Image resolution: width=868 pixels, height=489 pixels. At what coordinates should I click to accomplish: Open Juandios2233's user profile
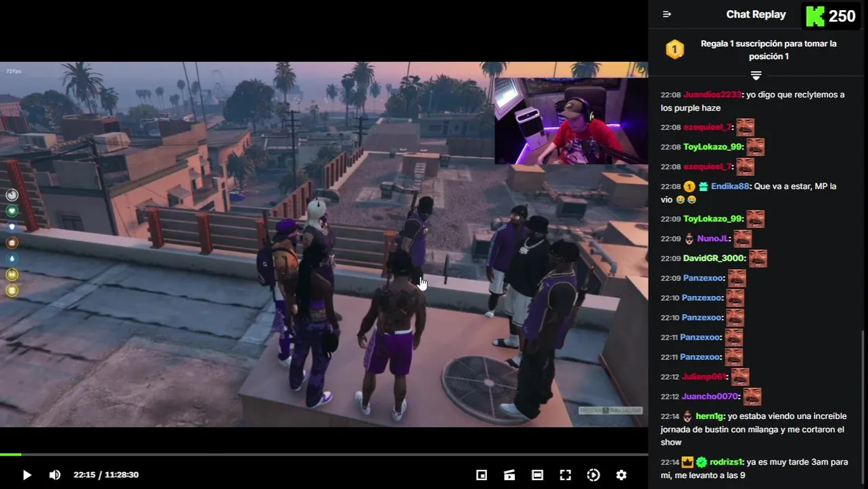pos(712,94)
